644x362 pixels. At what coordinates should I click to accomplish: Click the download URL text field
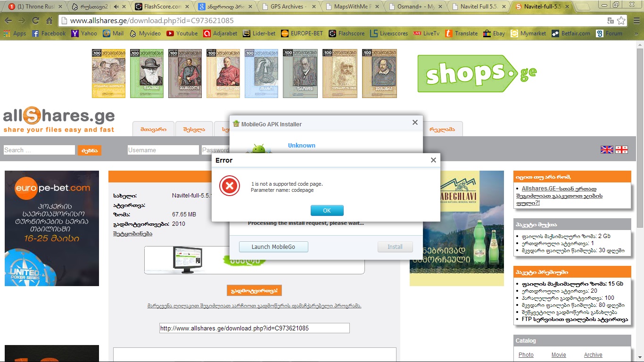[255, 328]
